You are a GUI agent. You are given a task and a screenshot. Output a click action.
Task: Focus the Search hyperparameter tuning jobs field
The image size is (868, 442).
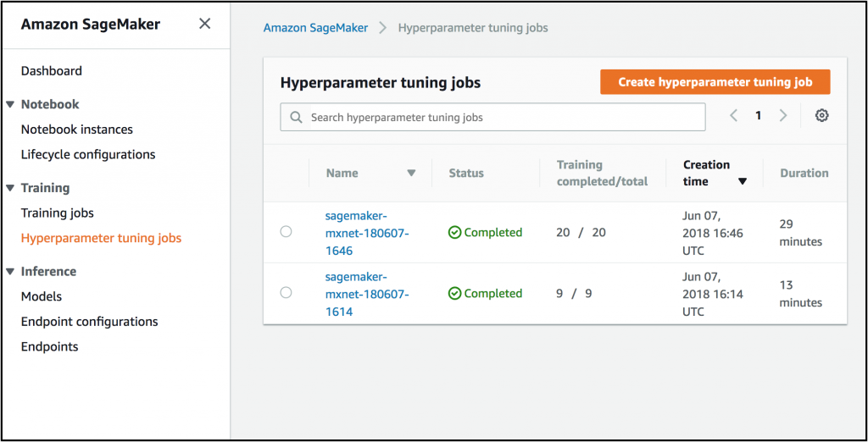point(492,118)
